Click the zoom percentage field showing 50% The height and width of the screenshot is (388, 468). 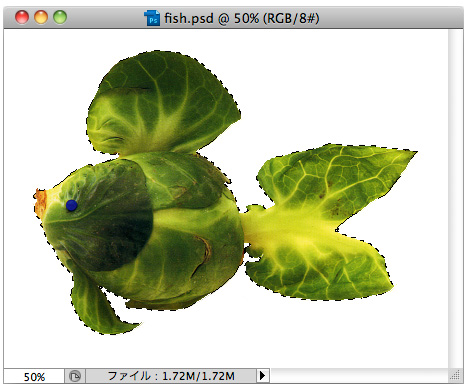pyautogui.click(x=34, y=376)
